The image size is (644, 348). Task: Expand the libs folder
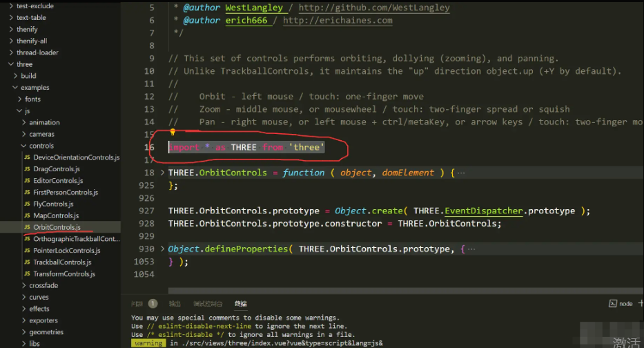coord(23,343)
